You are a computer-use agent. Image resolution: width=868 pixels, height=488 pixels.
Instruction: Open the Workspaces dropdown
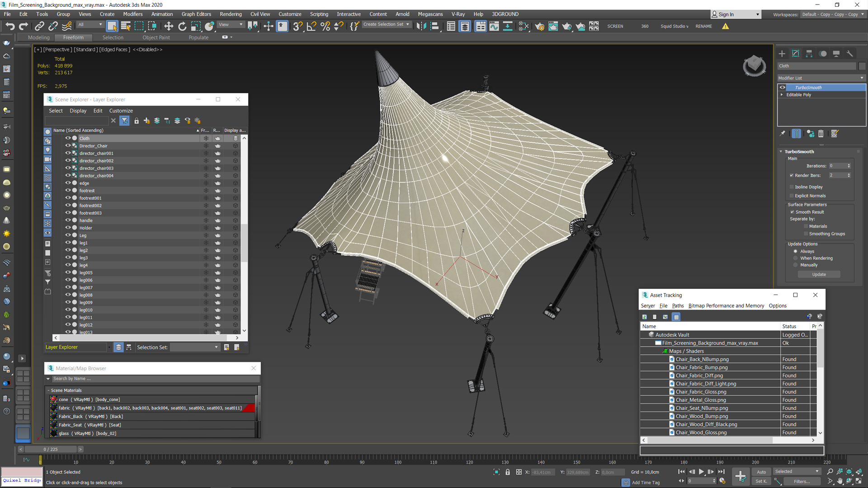832,14
